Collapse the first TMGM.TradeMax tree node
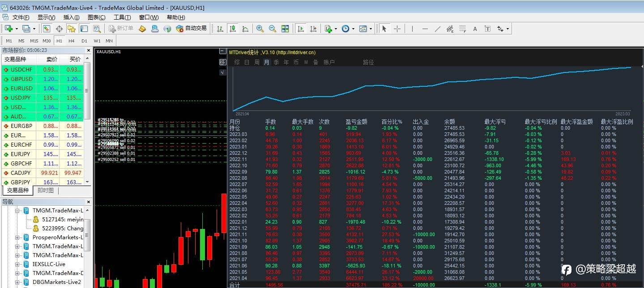Viewport: 644px width, 288px height. coord(17,211)
